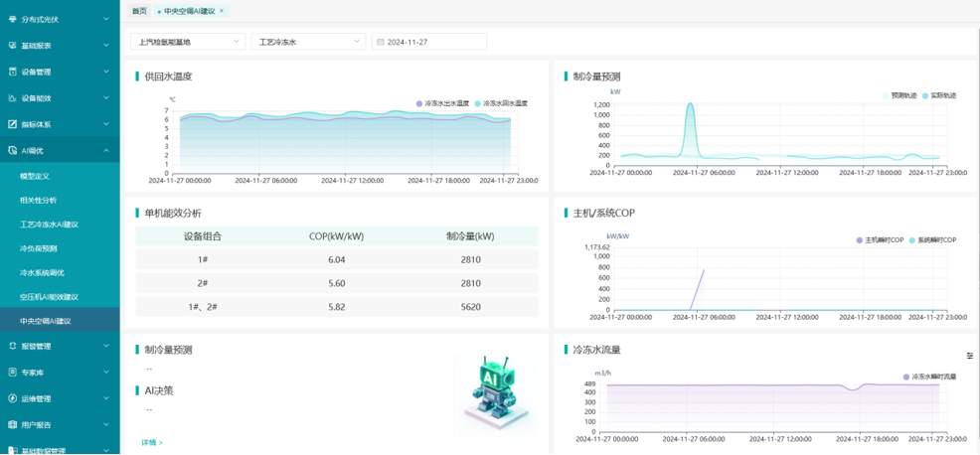Open the 上汽捷氢能基地 site dropdown
The height and width of the screenshot is (455, 980).
click(x=188, y=42)
